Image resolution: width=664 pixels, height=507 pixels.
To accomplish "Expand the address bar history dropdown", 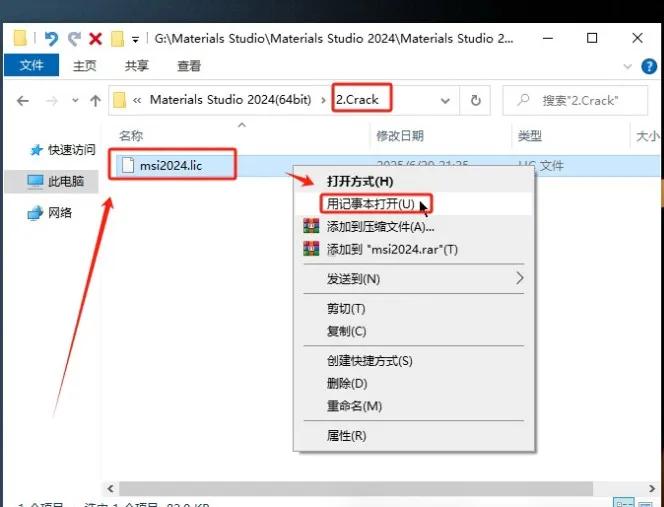I will (x=445, y=101).
